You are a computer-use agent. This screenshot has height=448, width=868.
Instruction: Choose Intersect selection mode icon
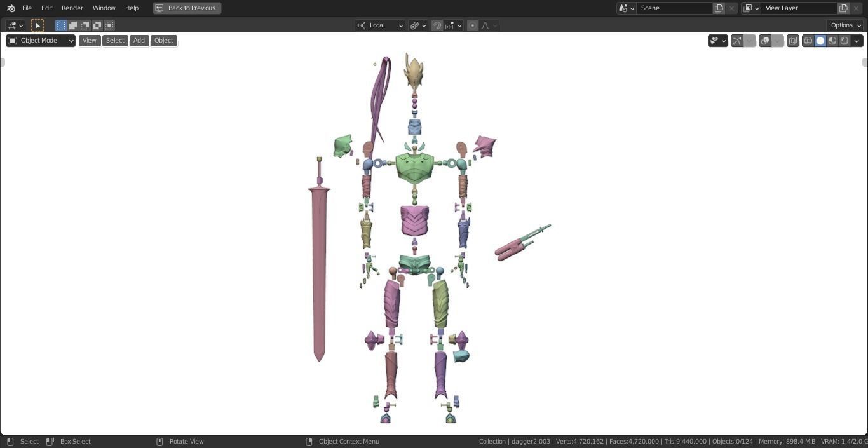109,25
